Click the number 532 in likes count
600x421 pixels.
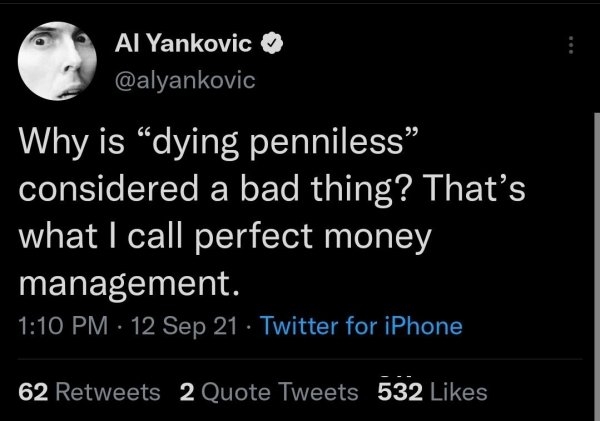[393, 392]
